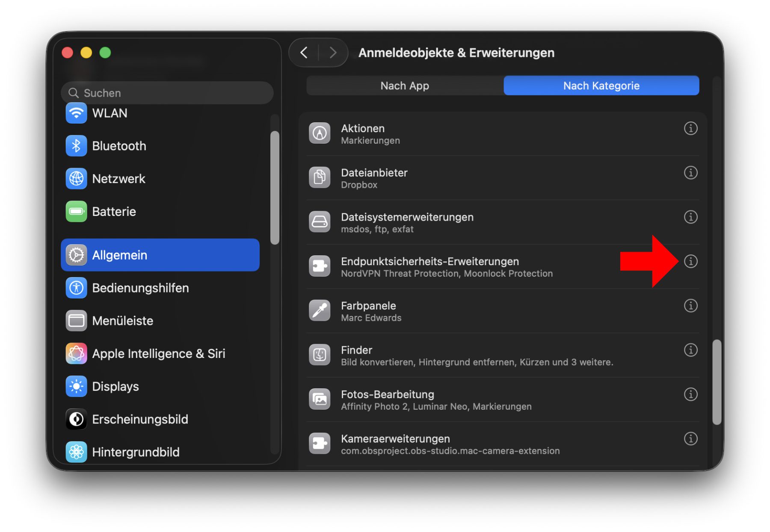
Task: Open the Finder extensions info button
Action: (690, 350)
